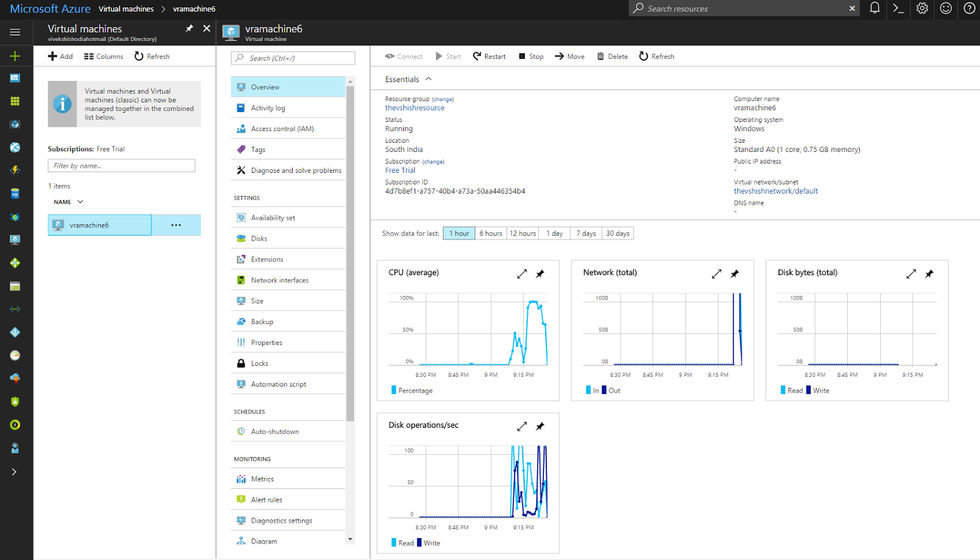Collapse the Essentials section
This screenshot has width=980, height=560.
click(x=429, y=78)
